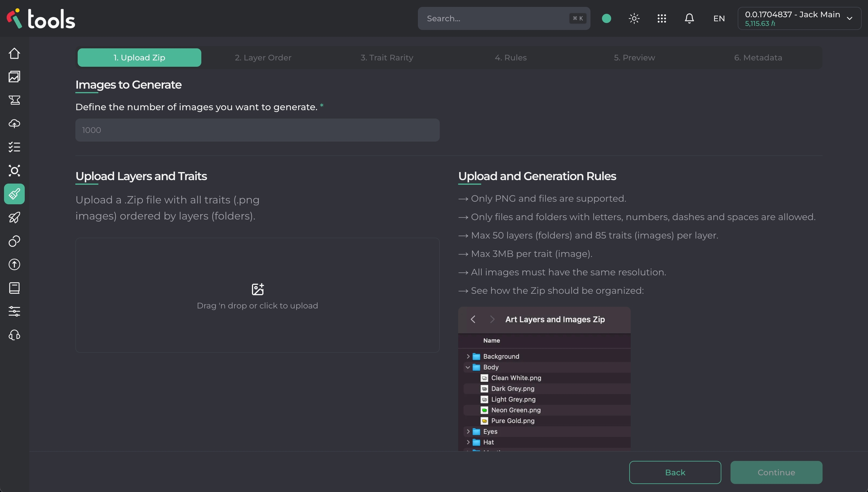The height and width of the screenshot is (492, 868).
Task: Open the headset support sidebar icon
Action: pos(14,335)
